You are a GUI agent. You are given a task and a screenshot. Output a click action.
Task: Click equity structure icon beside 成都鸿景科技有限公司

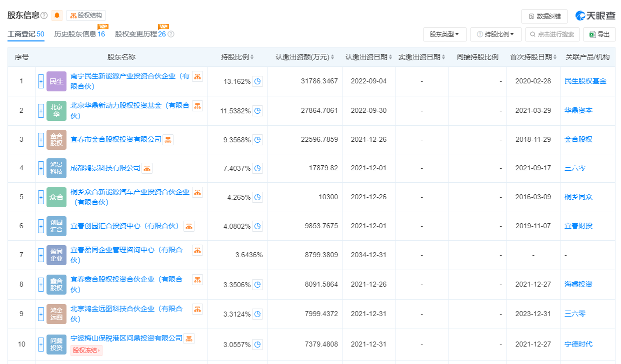click(x=147, y=168)
